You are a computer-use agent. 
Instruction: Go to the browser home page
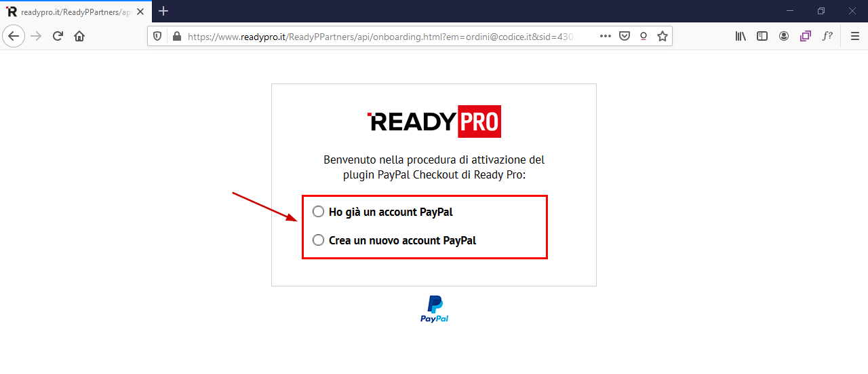pos(79,36)
